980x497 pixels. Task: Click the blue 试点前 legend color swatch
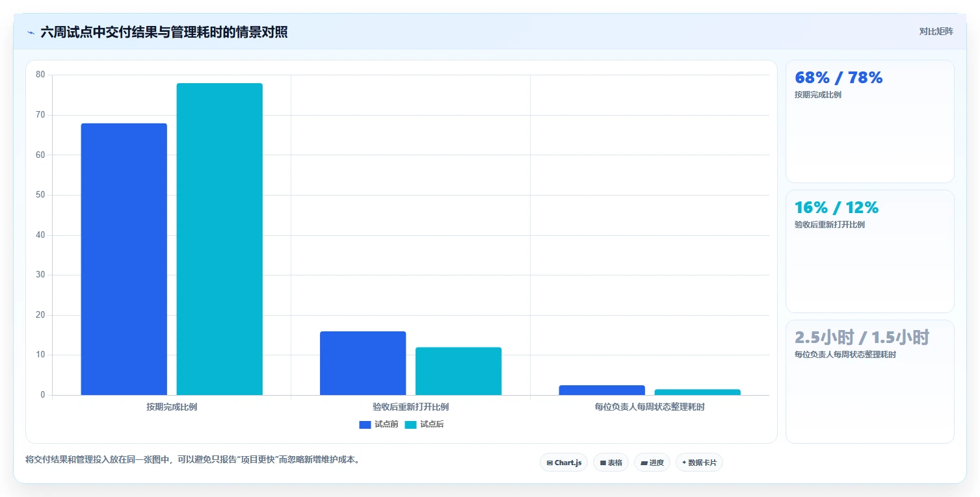365,425
